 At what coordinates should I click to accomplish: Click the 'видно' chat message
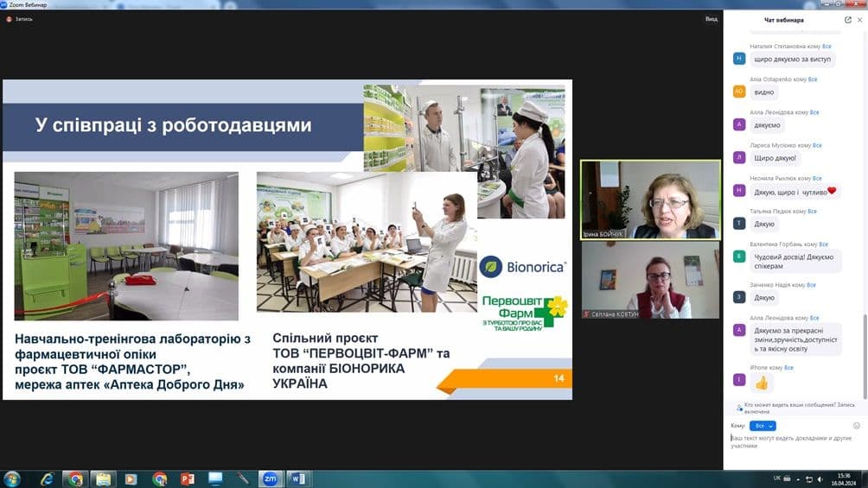pyautogui.click(x=764, y=92)
